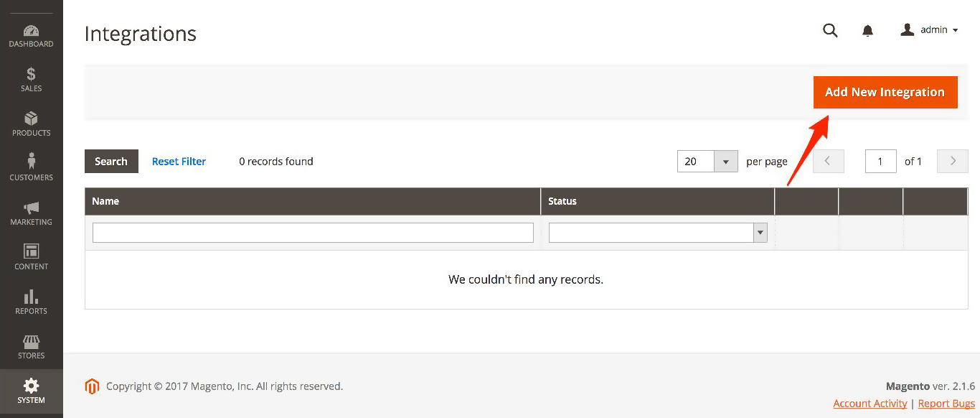Click the Search button above grid
The image size is (980, 418).
coord(111,162)
